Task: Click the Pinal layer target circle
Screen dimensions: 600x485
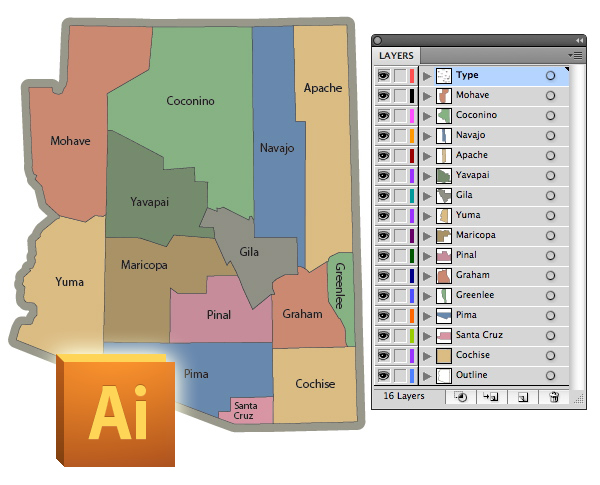Action: (x=550, y=255)
